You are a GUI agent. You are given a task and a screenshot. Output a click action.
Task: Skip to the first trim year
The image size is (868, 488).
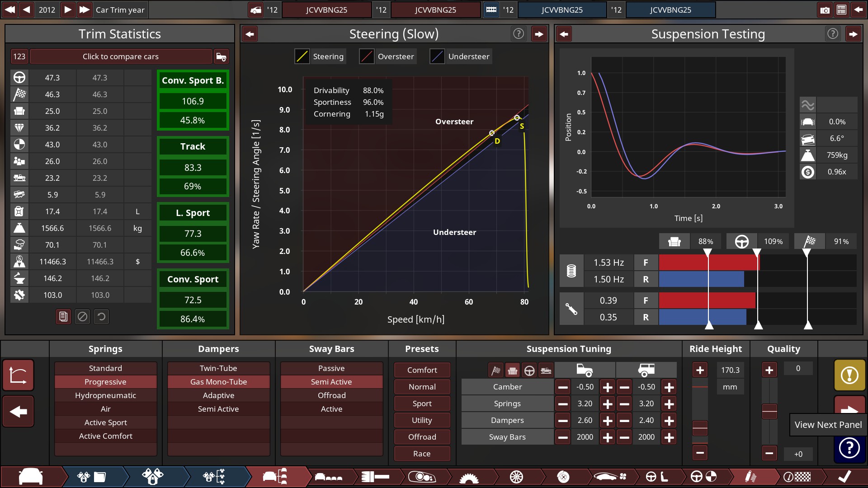(x=9, y=9)
